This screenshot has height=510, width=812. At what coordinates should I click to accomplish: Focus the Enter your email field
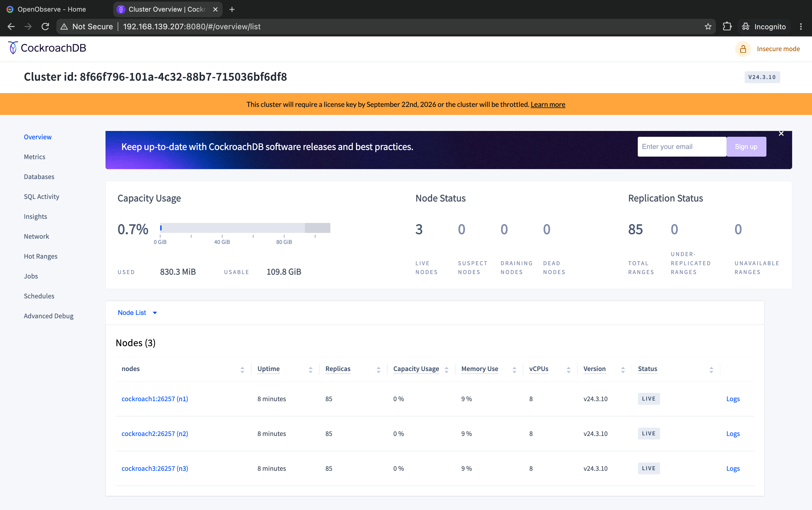(x=682, y=147)
